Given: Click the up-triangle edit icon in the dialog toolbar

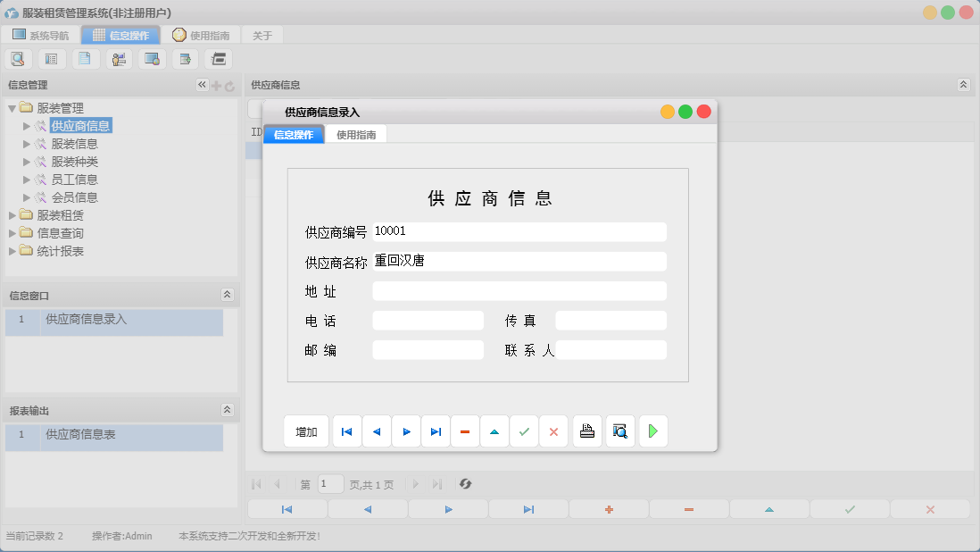Looking at the screenshot, I should click(x=494, y=431).
